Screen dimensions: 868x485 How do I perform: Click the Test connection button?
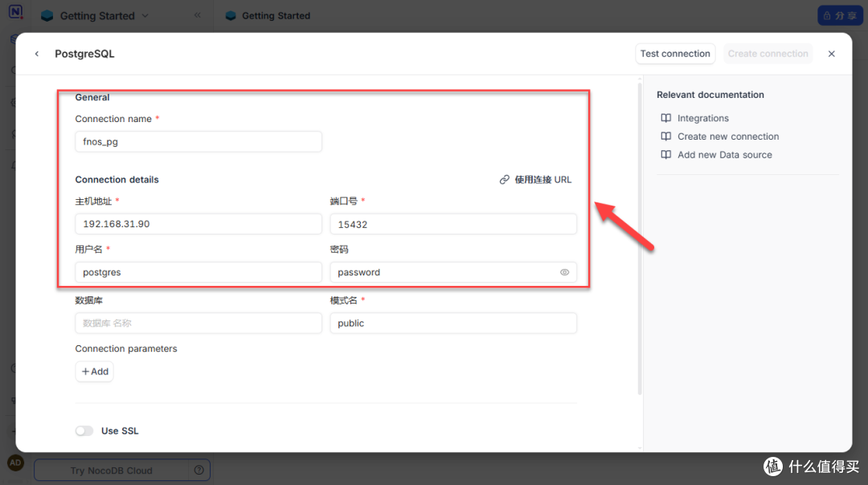(x=675, y=54)
